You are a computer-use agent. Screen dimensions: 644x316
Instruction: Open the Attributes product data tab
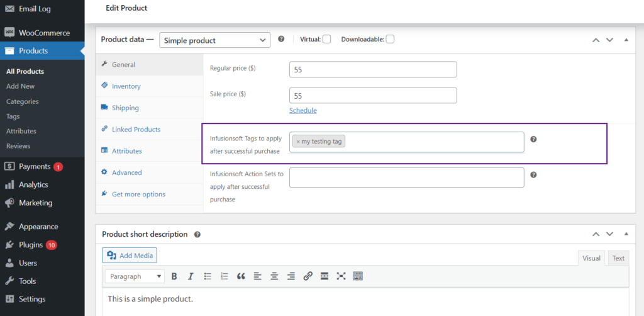pyautogui.click(x=150, y=151)
